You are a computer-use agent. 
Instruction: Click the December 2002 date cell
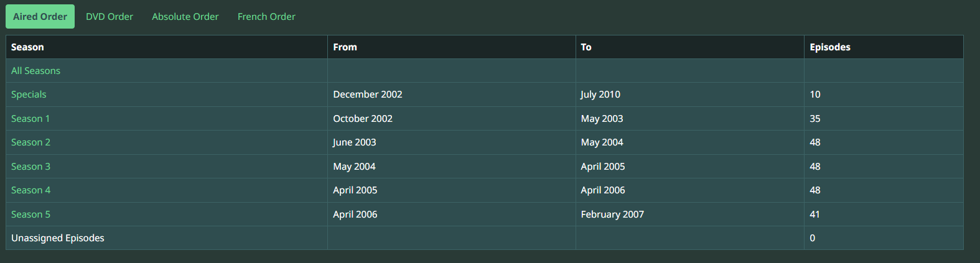pos(368,95)
